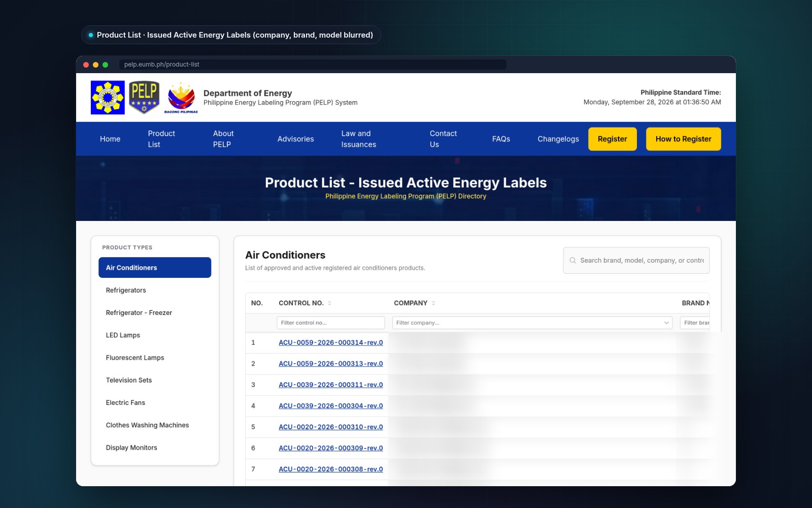Click the Bagong Pilipinas logo

coord(181,98)
